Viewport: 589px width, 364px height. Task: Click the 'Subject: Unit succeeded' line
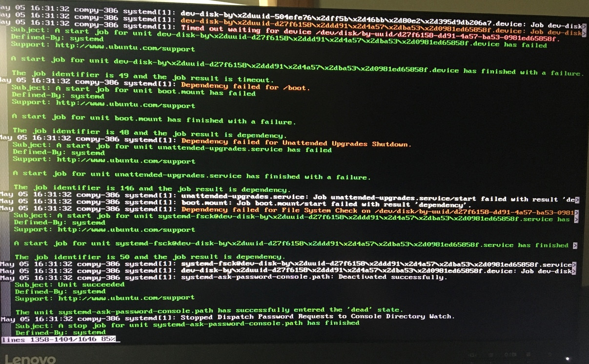(69, 284)
